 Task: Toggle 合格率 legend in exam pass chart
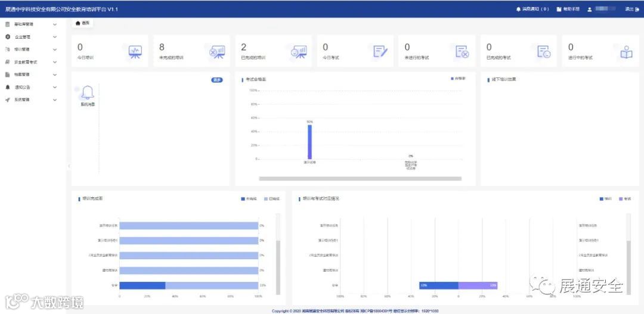pos(458,78)
